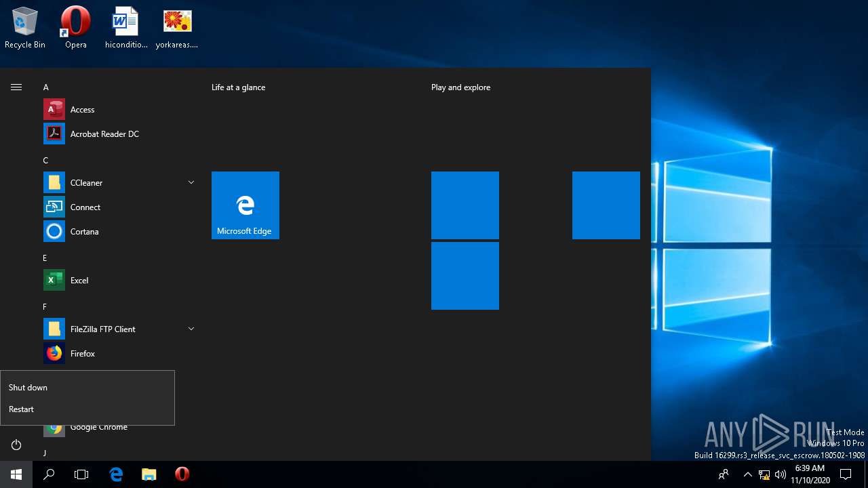The image size is (868, 488).
Task: Open the Action Center notifications icon
Action: coord(846,474)
